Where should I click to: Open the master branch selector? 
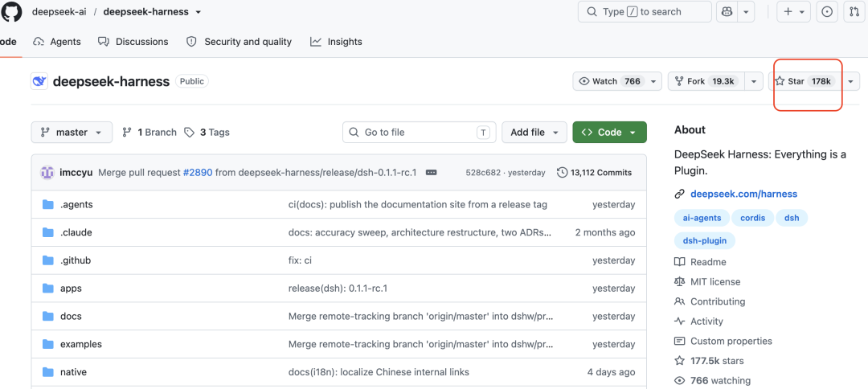pos(72,133)
